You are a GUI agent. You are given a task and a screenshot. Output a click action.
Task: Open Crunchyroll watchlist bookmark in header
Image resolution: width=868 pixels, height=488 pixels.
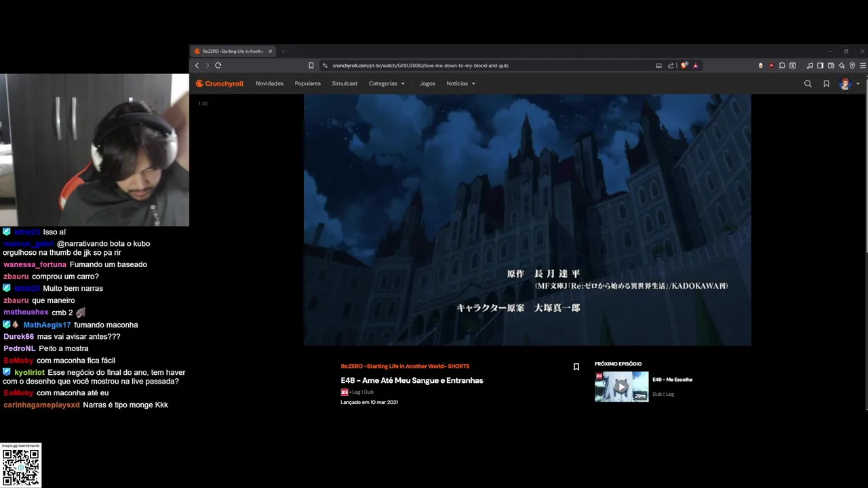(826, 83)
